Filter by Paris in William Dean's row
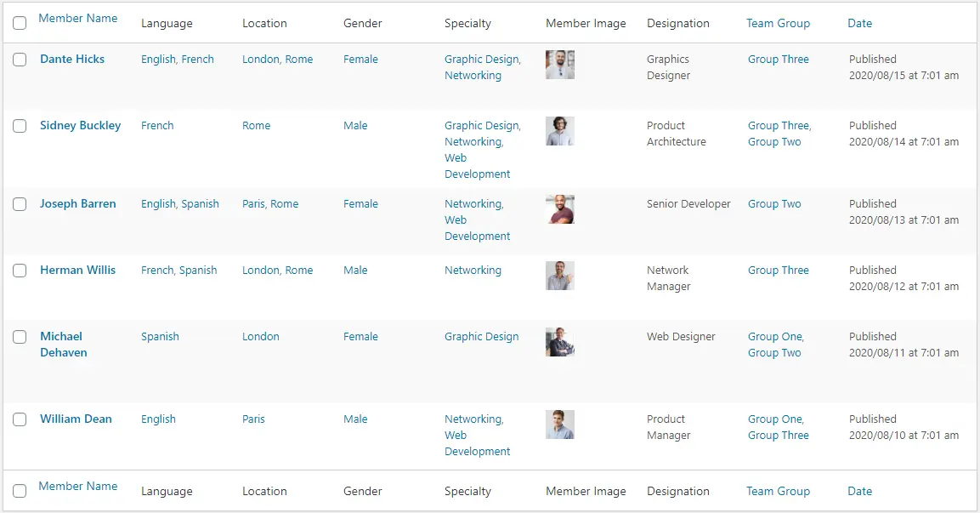Image resolution: width=980 pixels, height=513 pixels. point(254,419)
